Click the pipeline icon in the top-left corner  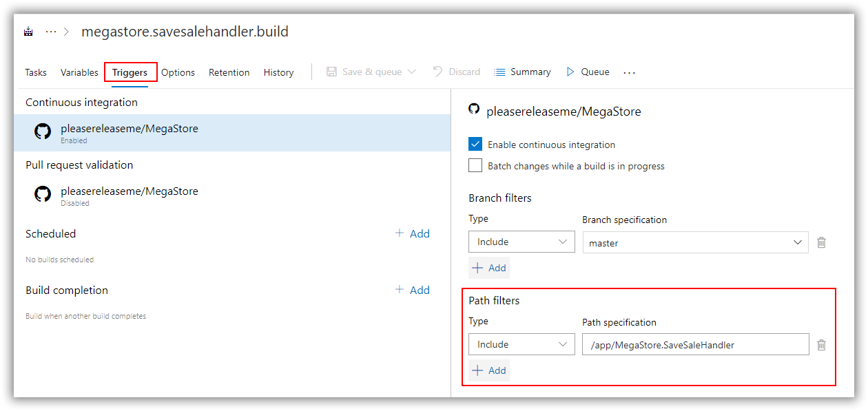point(28,31)
